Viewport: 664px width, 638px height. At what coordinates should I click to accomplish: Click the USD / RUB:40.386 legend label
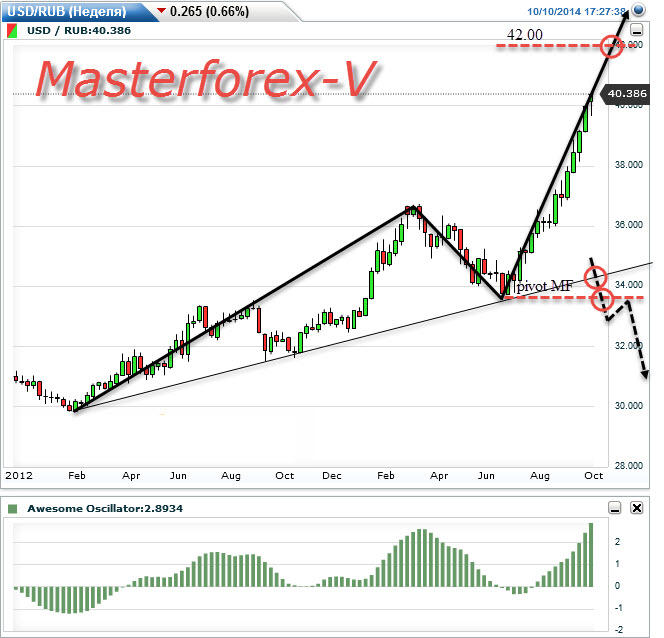pos(79,31)
